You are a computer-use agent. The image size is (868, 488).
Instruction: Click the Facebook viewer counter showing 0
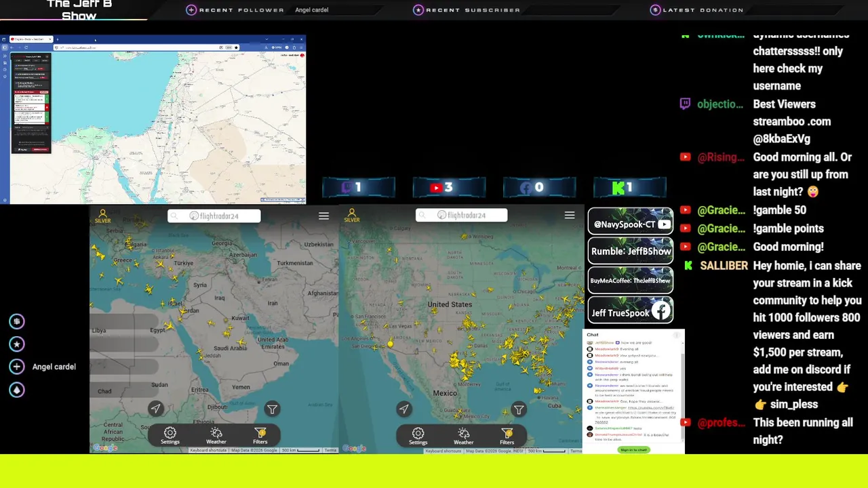(539, 187)
